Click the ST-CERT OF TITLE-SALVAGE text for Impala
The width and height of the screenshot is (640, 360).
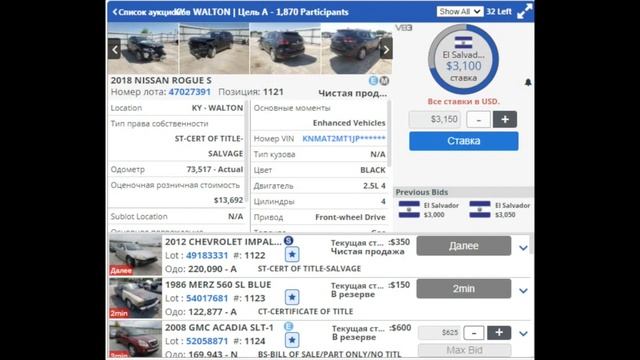(309, 269)
